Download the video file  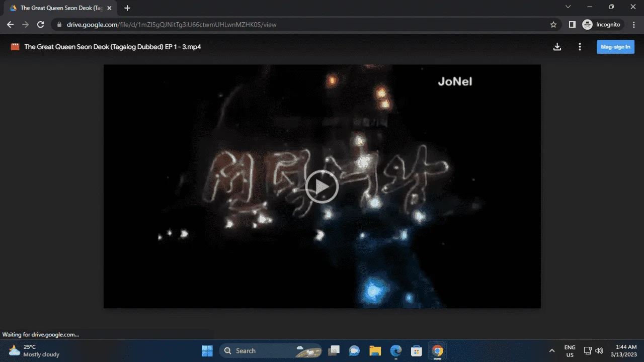click(557, 47)
